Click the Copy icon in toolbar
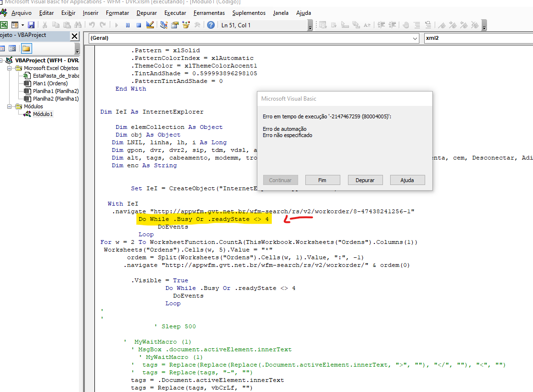Image resolution: width=533 pixels, height=392 pixels. (x=56, y=25)
